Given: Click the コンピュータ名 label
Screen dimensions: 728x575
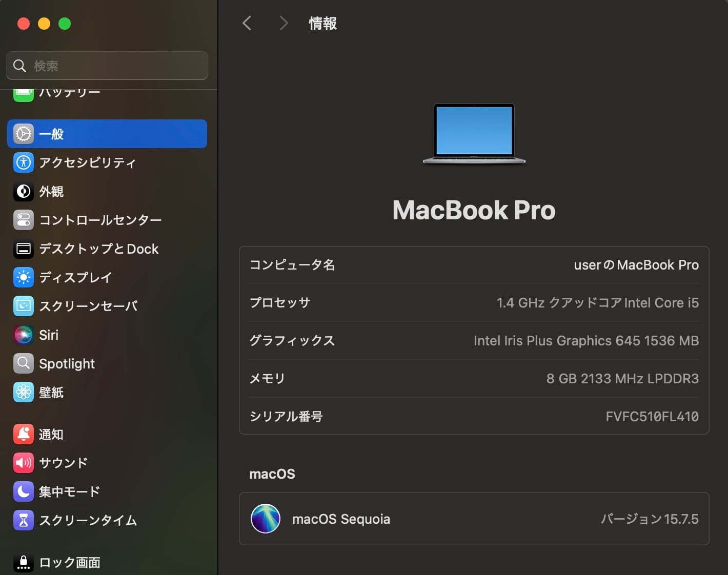Looking at the screenshot, I should point(292,265).
